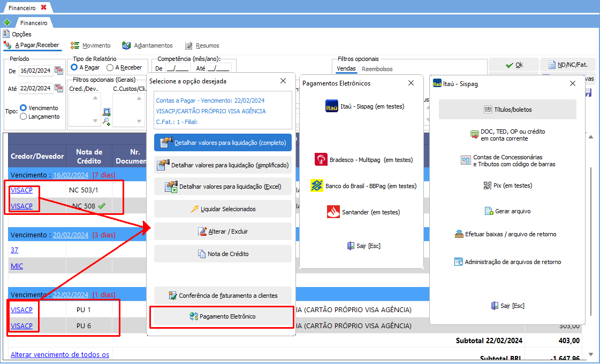Click Sair [Esc] in Pagamentos Eletrônicos window

point(363,245)
